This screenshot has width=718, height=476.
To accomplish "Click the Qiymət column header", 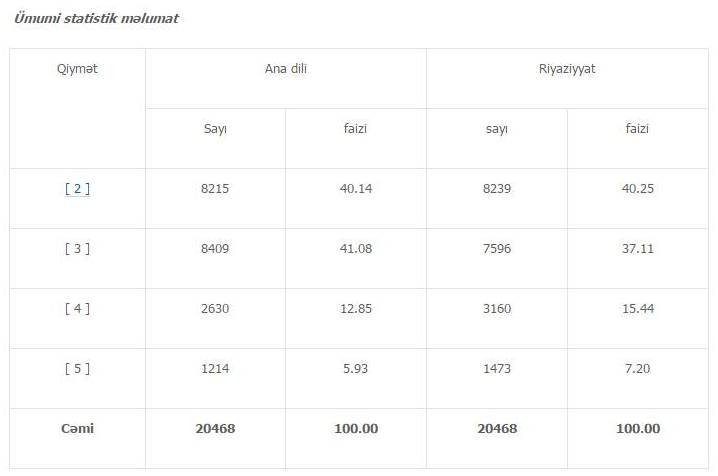I will [77, 69].
